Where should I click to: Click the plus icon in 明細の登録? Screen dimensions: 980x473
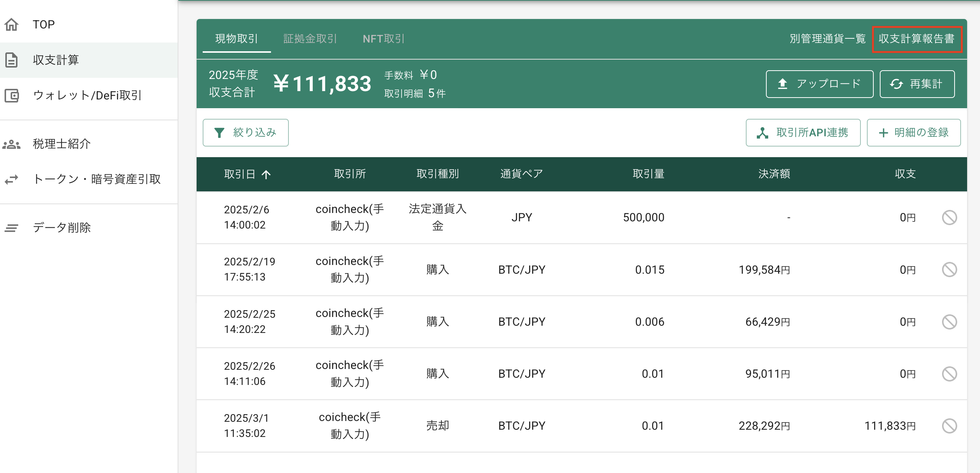(883, 132)
